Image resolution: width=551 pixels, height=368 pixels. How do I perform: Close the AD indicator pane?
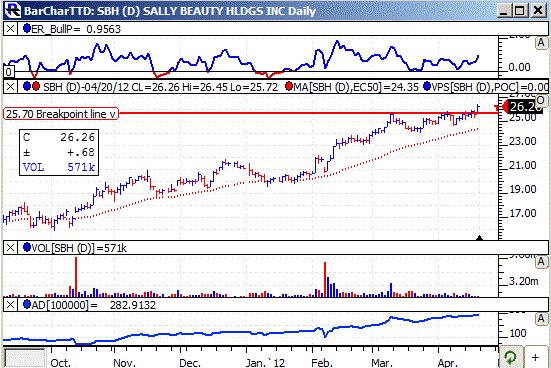pyautogui.click(x=10, y=304)
